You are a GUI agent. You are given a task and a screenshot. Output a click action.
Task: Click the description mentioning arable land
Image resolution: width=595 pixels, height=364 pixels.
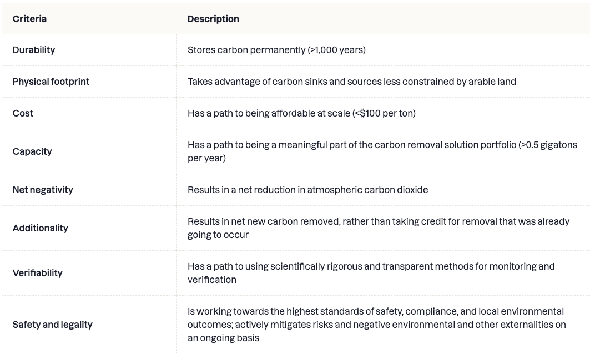(352, 82)
